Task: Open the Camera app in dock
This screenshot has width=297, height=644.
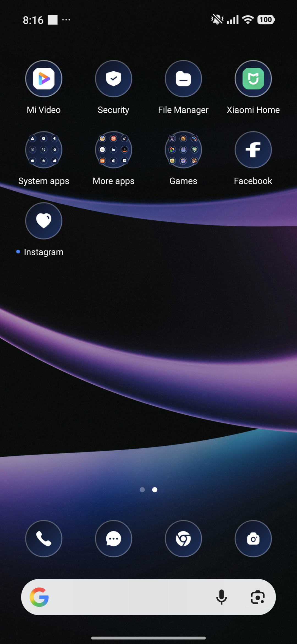Action: 253,539
